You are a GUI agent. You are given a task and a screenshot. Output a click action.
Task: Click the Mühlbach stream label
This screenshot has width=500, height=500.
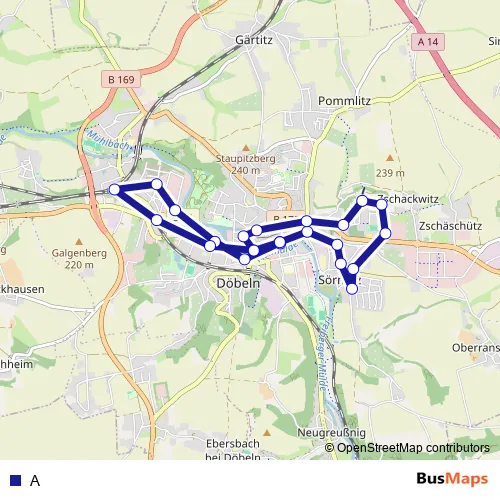click(x=108, y=140)
